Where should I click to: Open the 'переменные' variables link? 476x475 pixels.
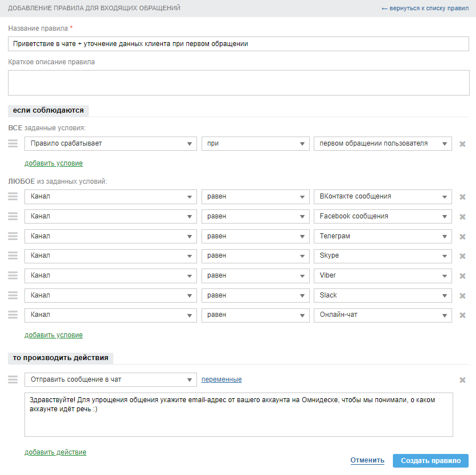pos(221,379)
